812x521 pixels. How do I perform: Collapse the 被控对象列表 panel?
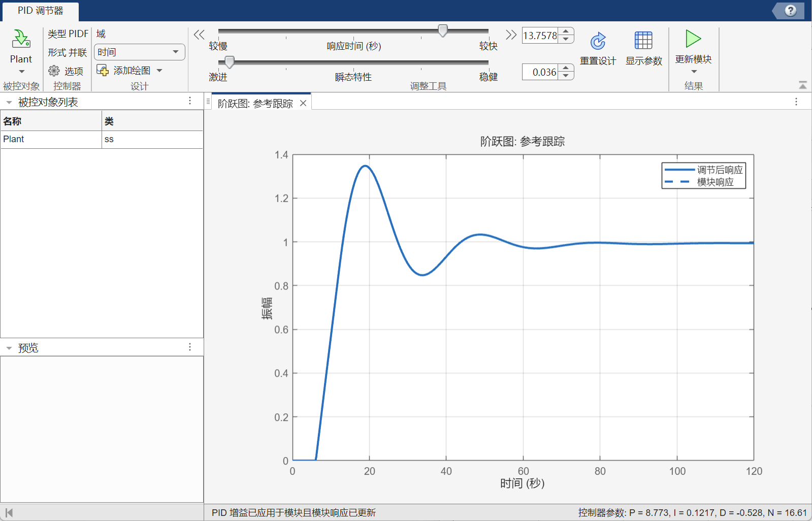click(9, 103)
